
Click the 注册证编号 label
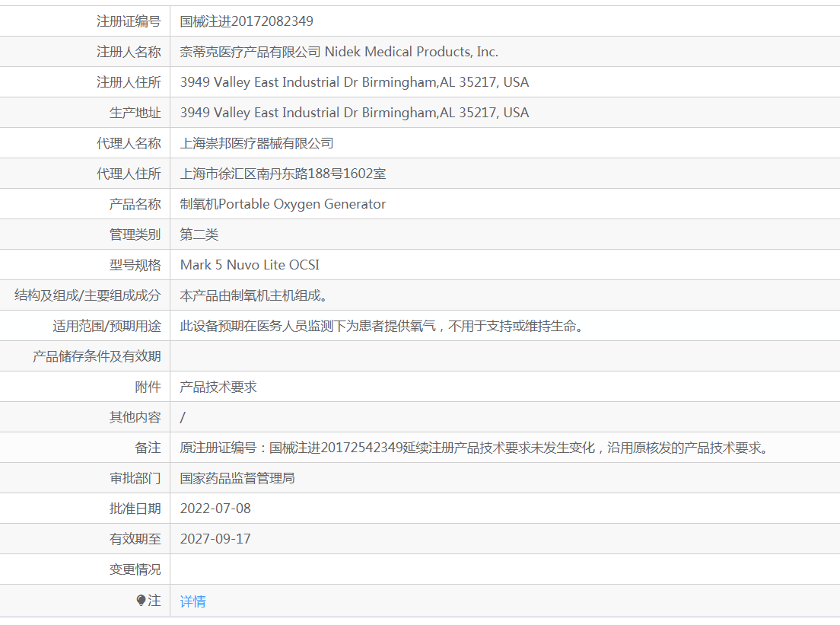pos(129,21)
